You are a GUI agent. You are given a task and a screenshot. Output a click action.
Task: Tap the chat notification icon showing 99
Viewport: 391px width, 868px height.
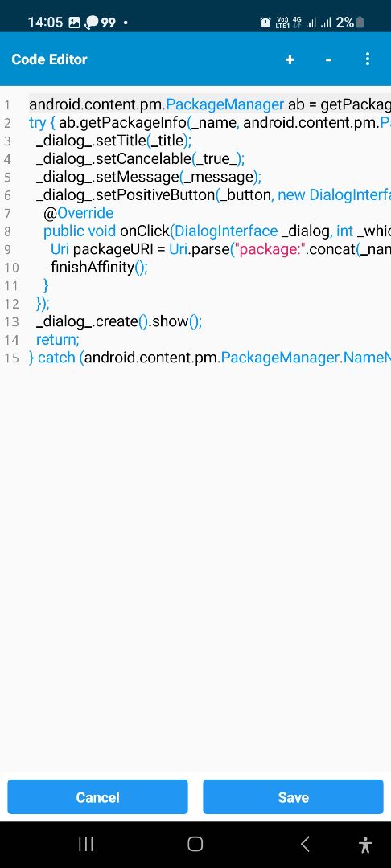101,23
